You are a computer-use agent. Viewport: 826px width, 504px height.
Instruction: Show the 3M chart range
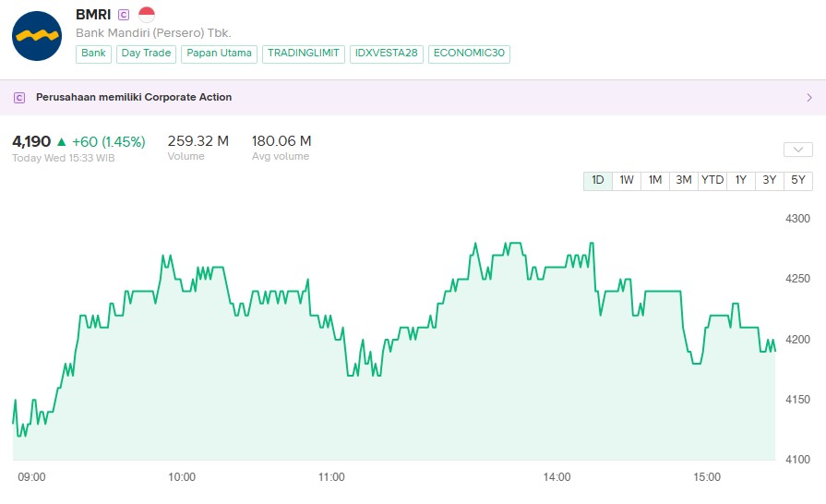[684, 180]
